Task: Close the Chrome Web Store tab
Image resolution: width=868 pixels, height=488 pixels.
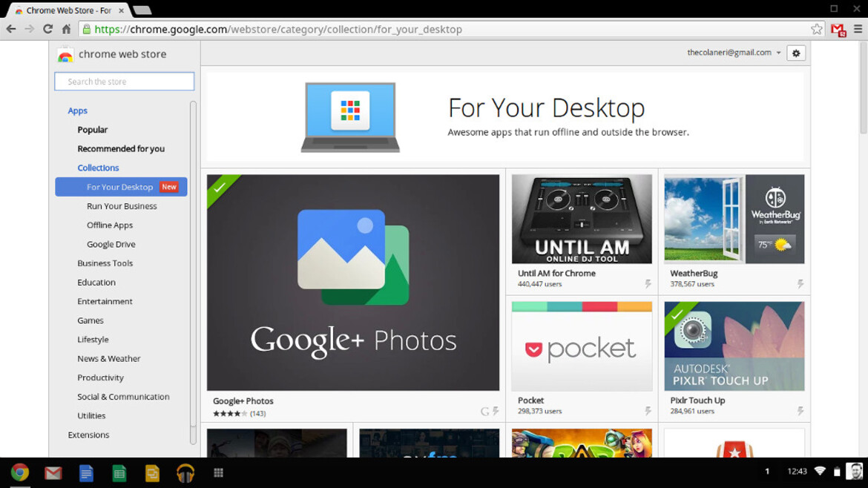Action: point(121,10)
